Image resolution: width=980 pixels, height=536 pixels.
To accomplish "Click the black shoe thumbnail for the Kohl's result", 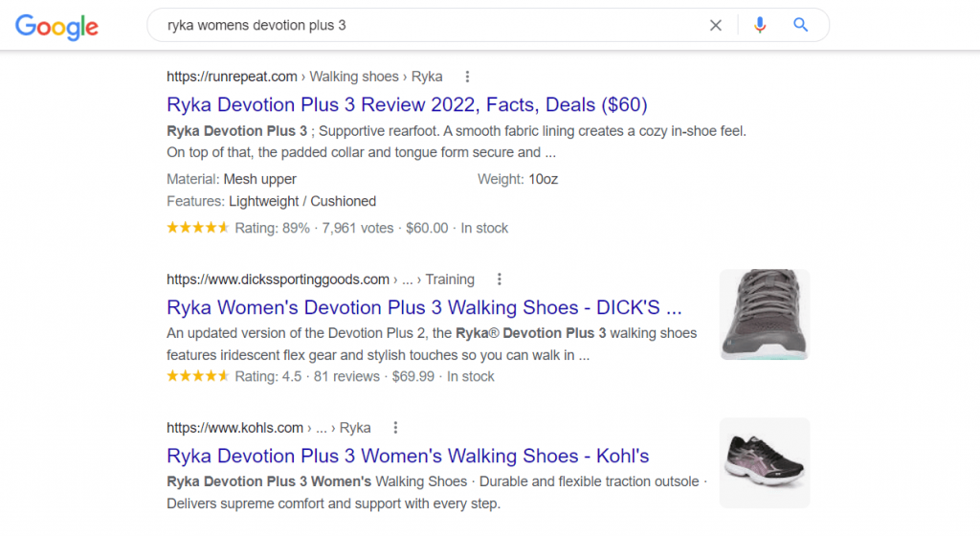I will click(765, 463).
